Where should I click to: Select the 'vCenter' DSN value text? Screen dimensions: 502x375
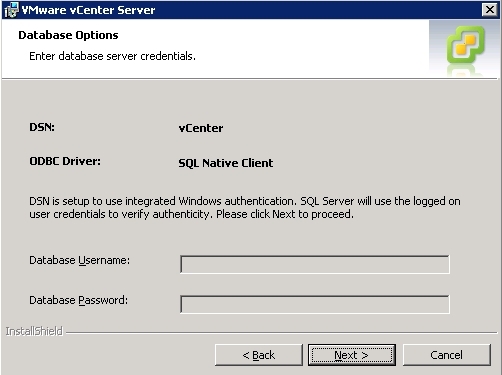201,128
